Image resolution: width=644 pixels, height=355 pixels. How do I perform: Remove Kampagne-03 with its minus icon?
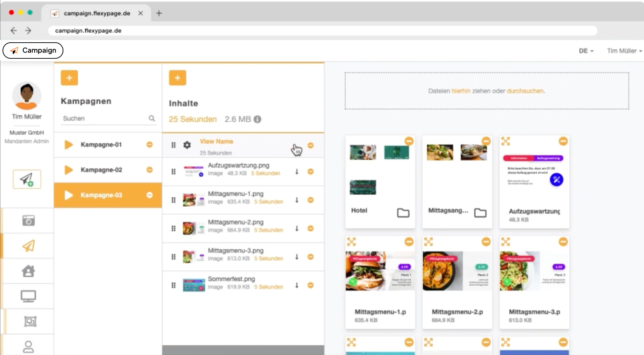point(150,195)
